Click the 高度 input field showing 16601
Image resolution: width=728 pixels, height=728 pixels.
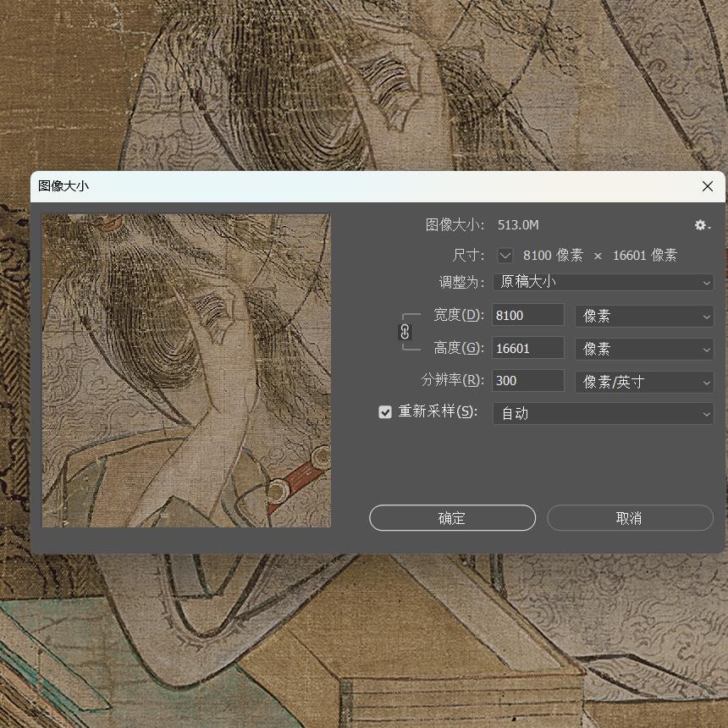coord(528,348)
